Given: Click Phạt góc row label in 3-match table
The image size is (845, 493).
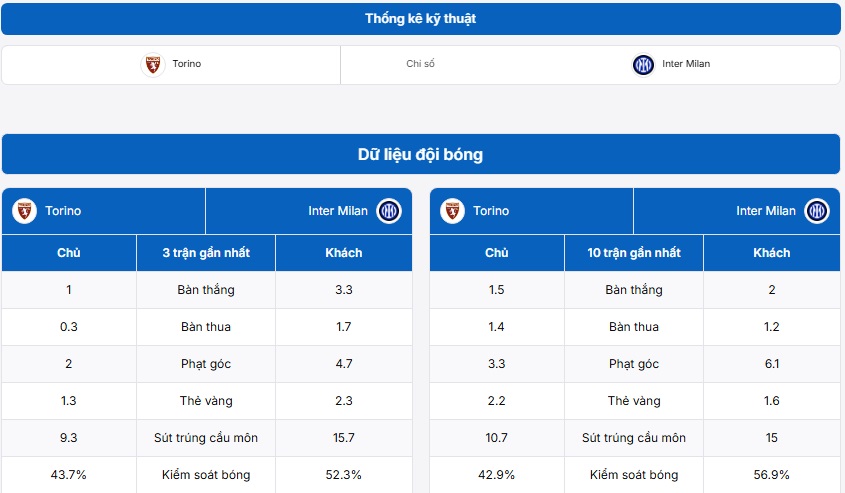Looking at the screenshot, I should click(x=206, y=364).
